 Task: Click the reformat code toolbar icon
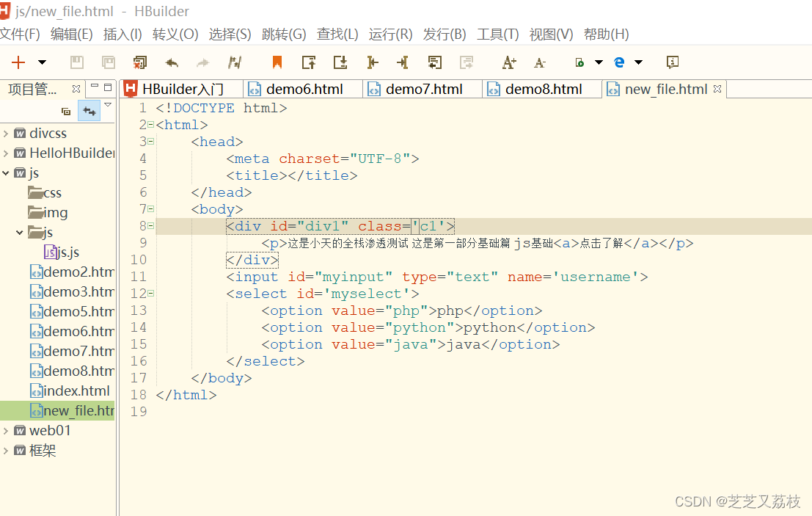tap(235, 62)
